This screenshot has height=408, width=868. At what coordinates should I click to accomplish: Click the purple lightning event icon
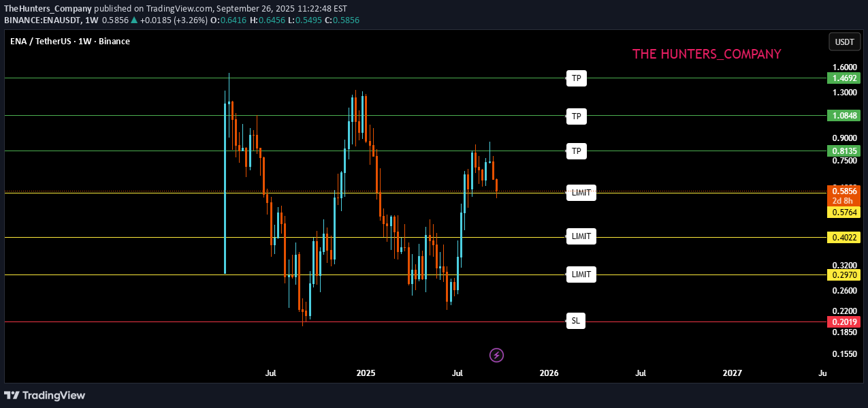coord(497,355)
